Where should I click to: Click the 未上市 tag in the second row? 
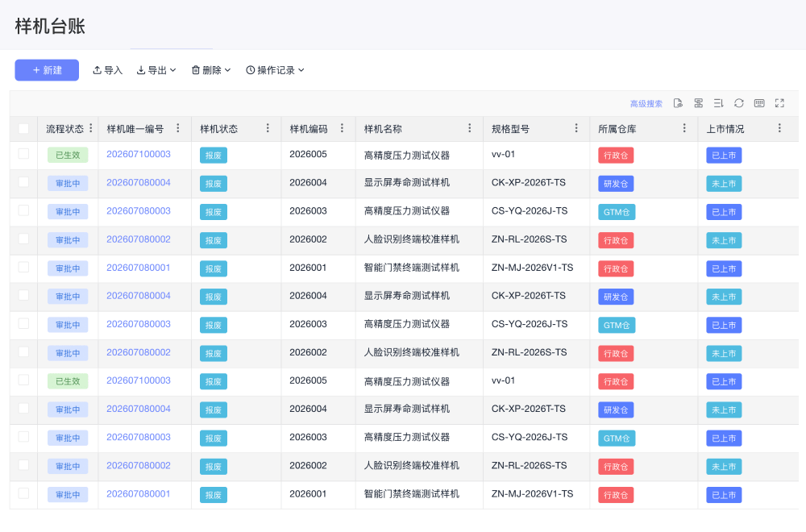(724, 184)
